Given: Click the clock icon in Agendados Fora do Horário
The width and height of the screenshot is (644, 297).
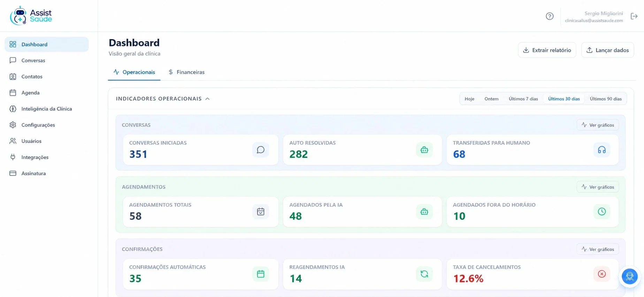Looking at the screenshot, I should pos(602,211).
